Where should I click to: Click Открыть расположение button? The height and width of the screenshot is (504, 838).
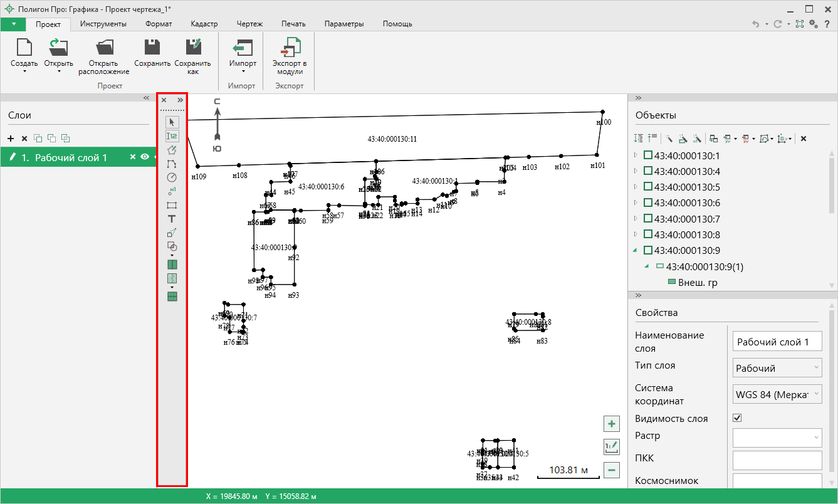tap(103, 56)
